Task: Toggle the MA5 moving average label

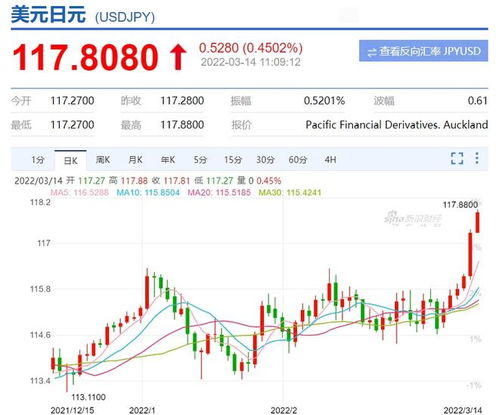Action: (79, 192)
